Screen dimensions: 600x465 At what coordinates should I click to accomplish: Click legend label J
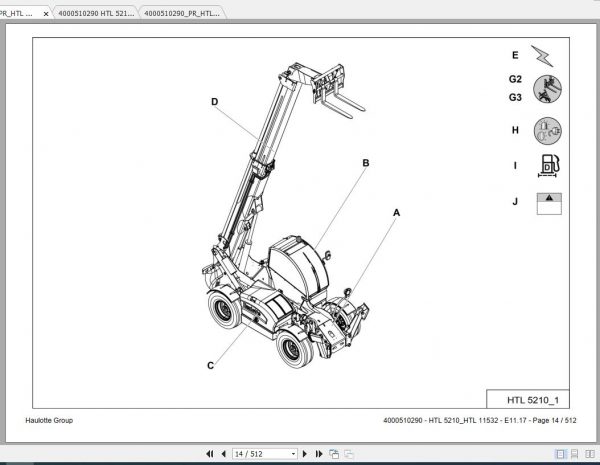(515, 201)
